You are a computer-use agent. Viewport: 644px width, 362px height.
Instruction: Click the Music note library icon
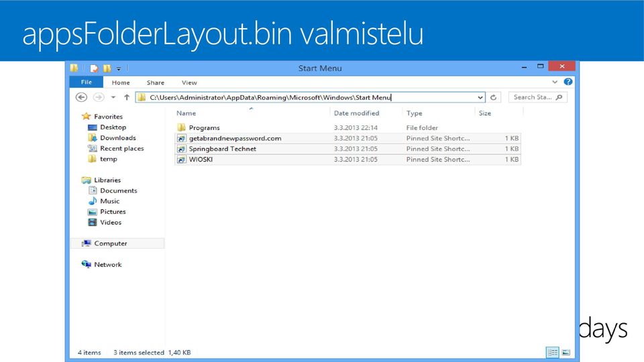(93, 201)
